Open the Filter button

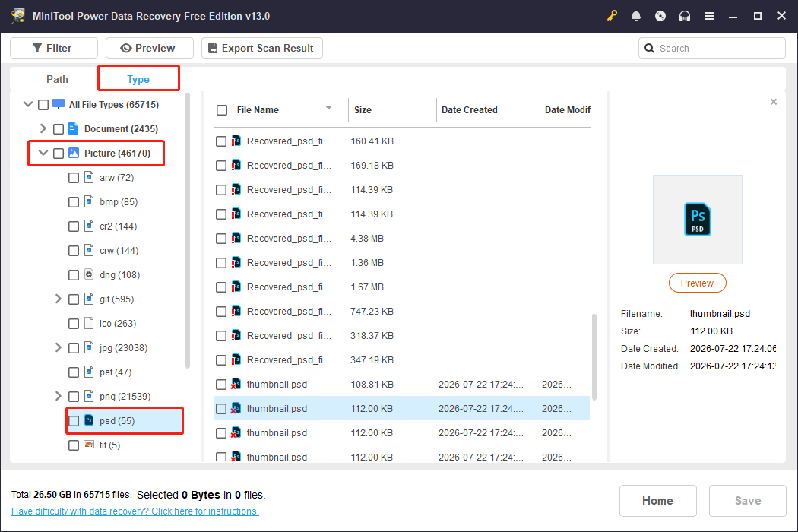pyautogui.click(x=54, y=48)
